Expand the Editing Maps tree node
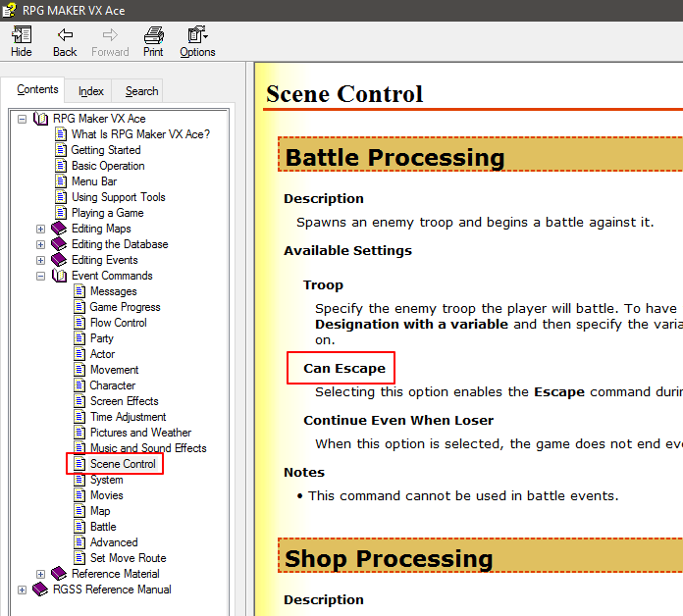This screenshot has height=616, width=683. [x=40, y=229]
